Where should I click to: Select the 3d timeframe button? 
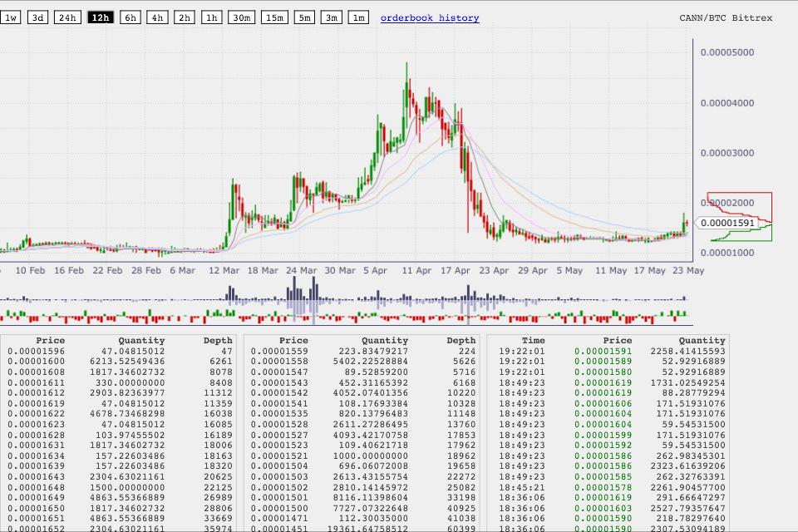coord(37,17)
